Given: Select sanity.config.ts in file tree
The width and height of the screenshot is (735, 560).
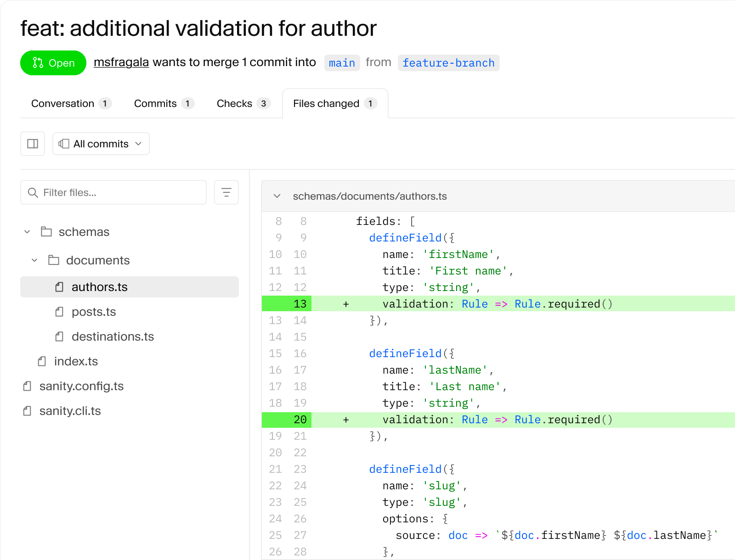Looking at the screenshot, I should pos(81,386).
